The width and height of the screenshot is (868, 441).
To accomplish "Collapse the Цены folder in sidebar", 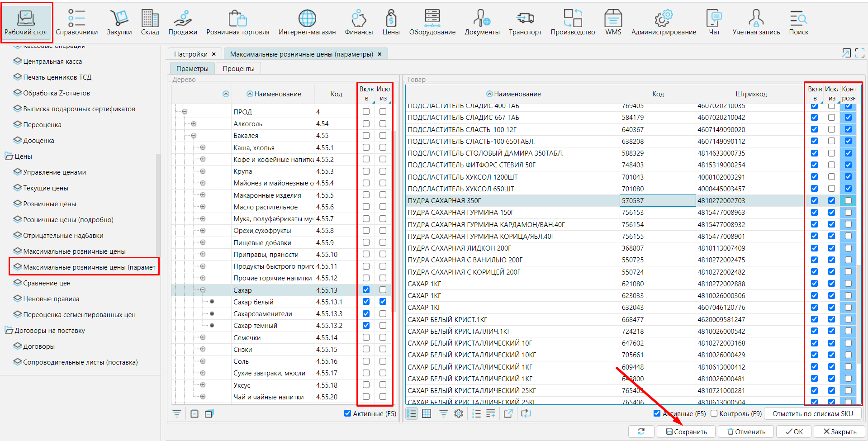I will pos(9,156).
